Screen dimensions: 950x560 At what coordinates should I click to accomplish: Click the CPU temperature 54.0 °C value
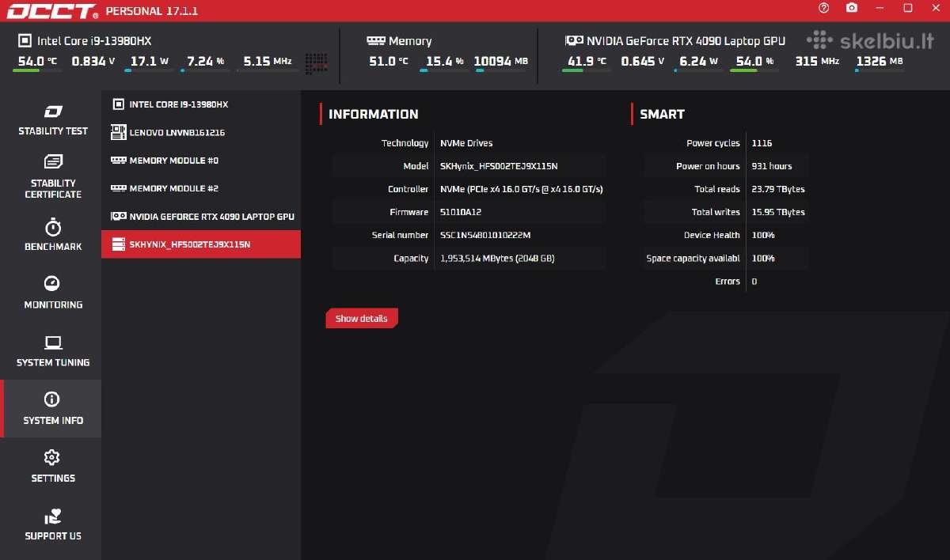(36, 62)
